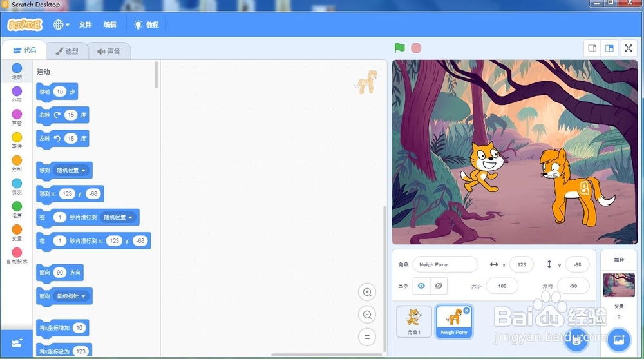Switch to small stage layout

[x=592, y=48]
